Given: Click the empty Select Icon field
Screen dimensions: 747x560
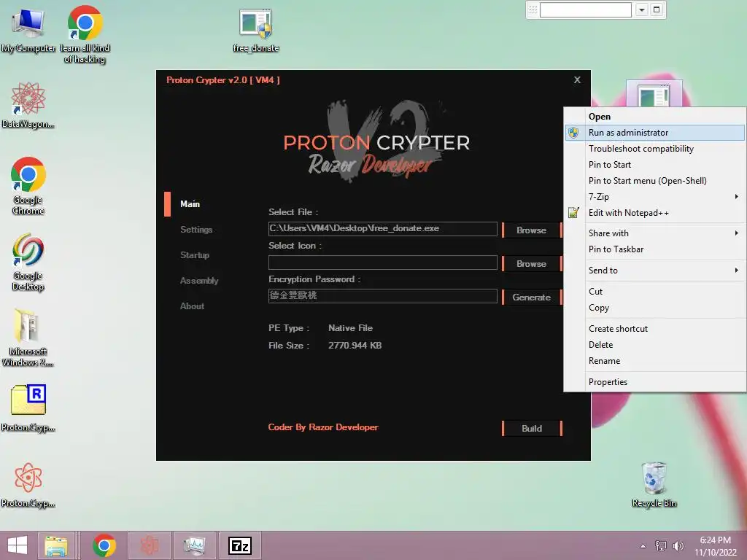Looking at the screenshot, I should pyautogui.click(x=382, y=262).
